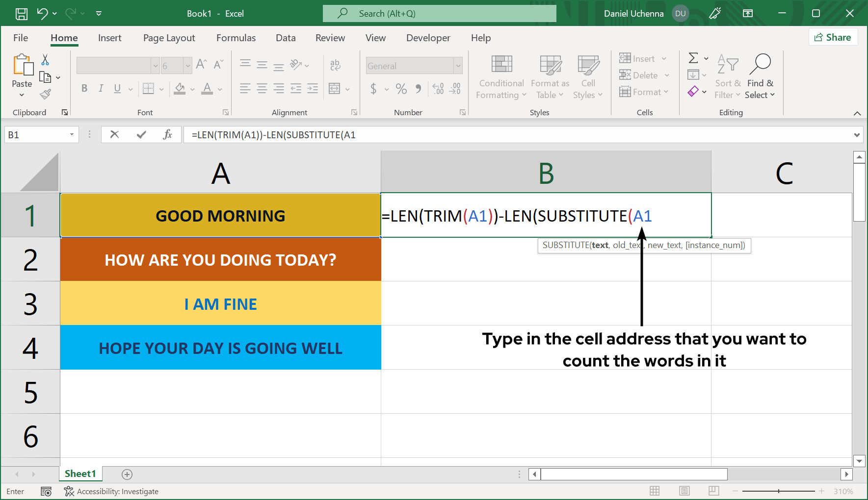Expand the Fill Color dropdown arrow
The height and width of the screenshot is (500, 868).
[x=191, y=89]
